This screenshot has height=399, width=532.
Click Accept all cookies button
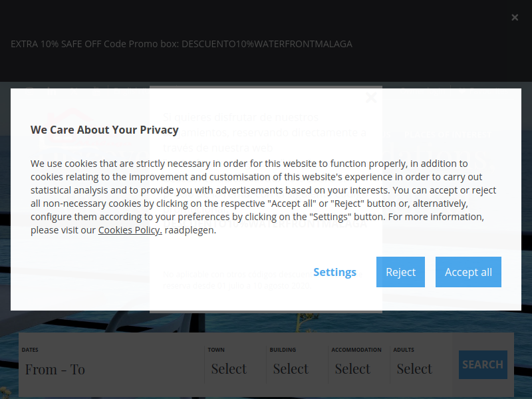pyautogui.click(x=468, y=272)
